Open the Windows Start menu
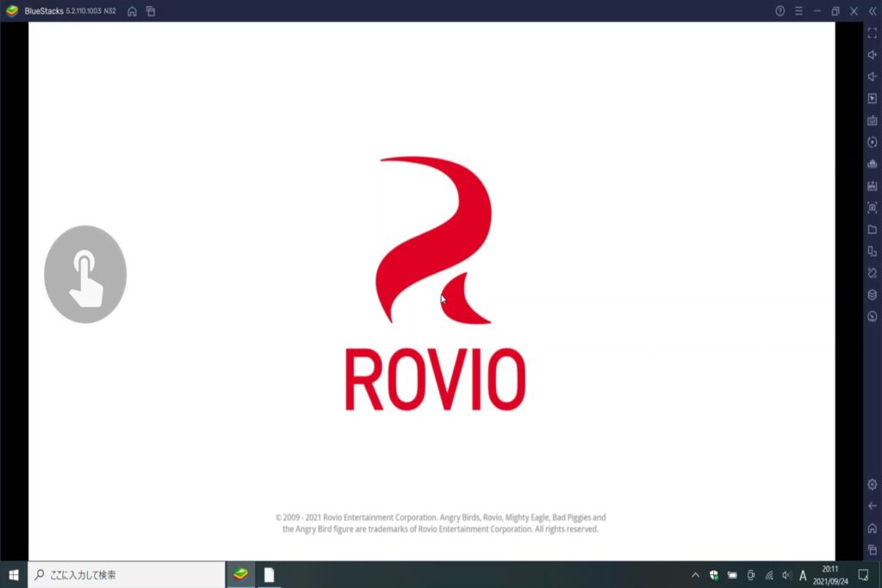882x588 pixels. click(14, 574)
